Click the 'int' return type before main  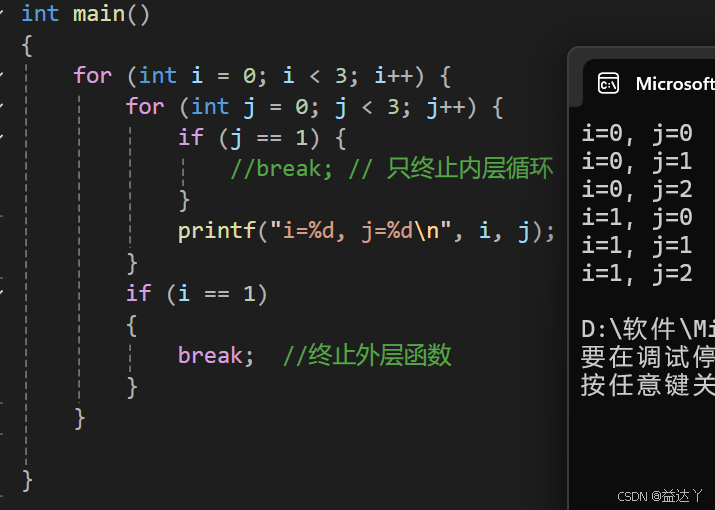[x=40, y=14]
